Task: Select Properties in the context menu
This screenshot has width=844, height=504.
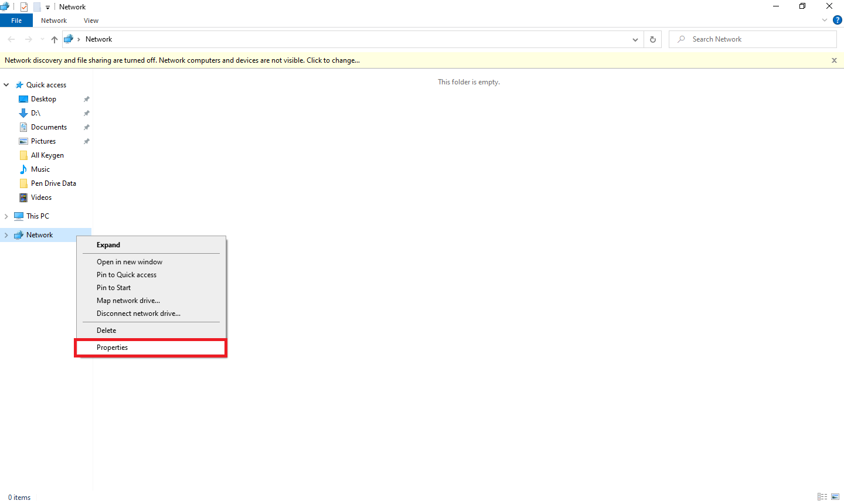Action: pyautogui.click(x=151, y=348)
